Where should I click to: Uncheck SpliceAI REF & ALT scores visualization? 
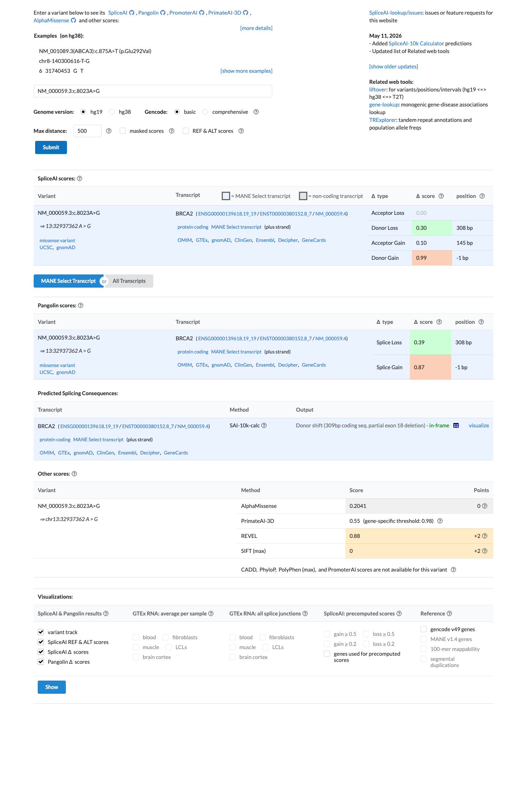coord(41,642)
